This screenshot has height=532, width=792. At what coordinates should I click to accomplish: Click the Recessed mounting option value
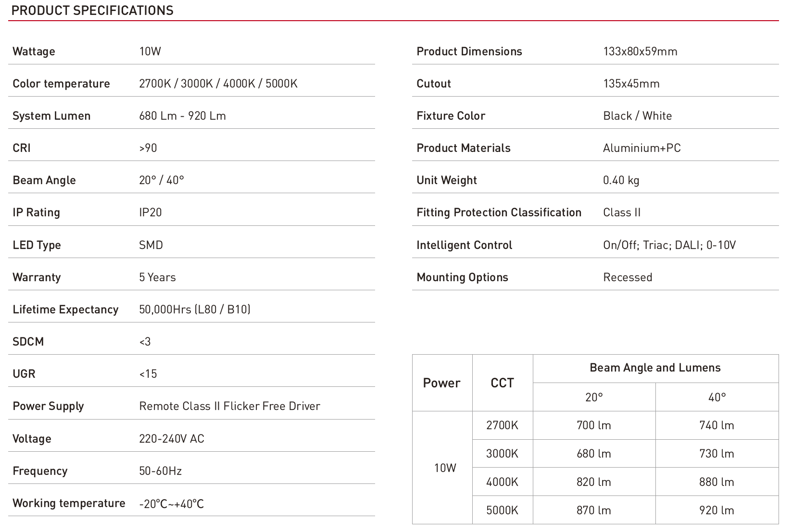click(x=628, y=277)
